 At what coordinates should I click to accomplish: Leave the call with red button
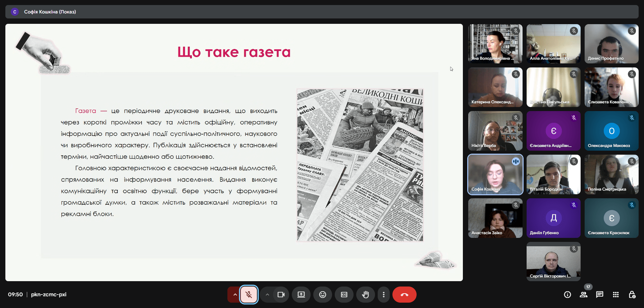pyautogui.click(x=404, y=295)
